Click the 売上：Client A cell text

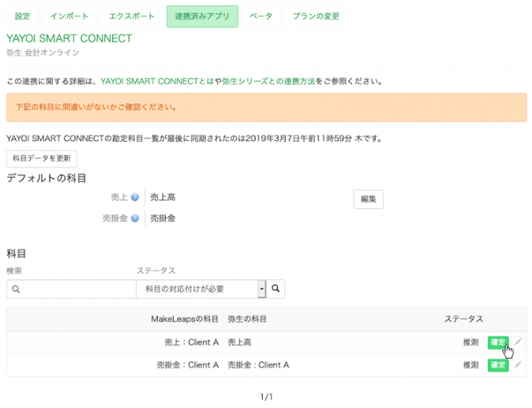coord(191,342)
